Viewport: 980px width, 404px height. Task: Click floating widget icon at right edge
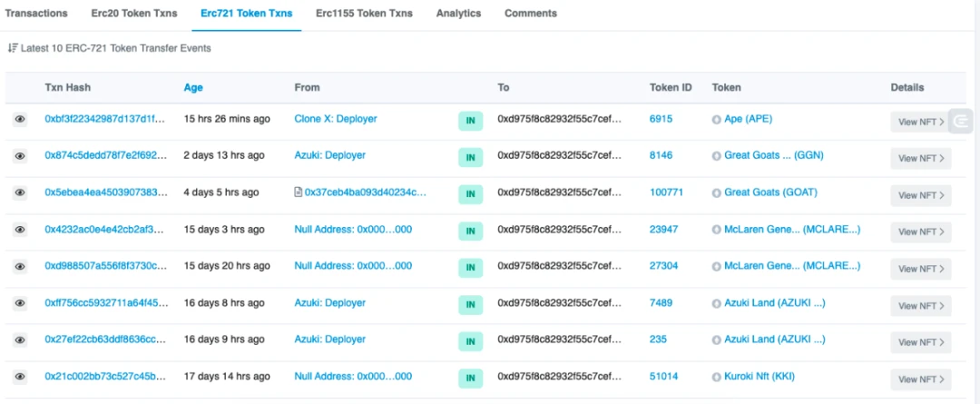pyautogui.click(x=963, y=121)
